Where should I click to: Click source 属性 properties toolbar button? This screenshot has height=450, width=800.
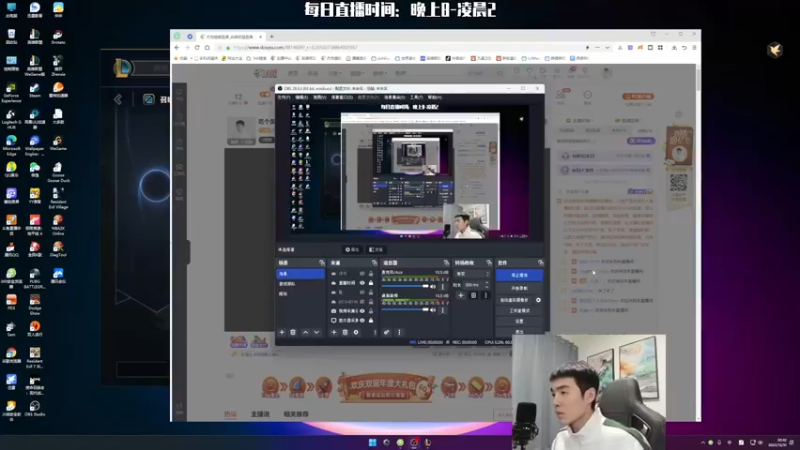pyautogui.click(x=352, y=249)
